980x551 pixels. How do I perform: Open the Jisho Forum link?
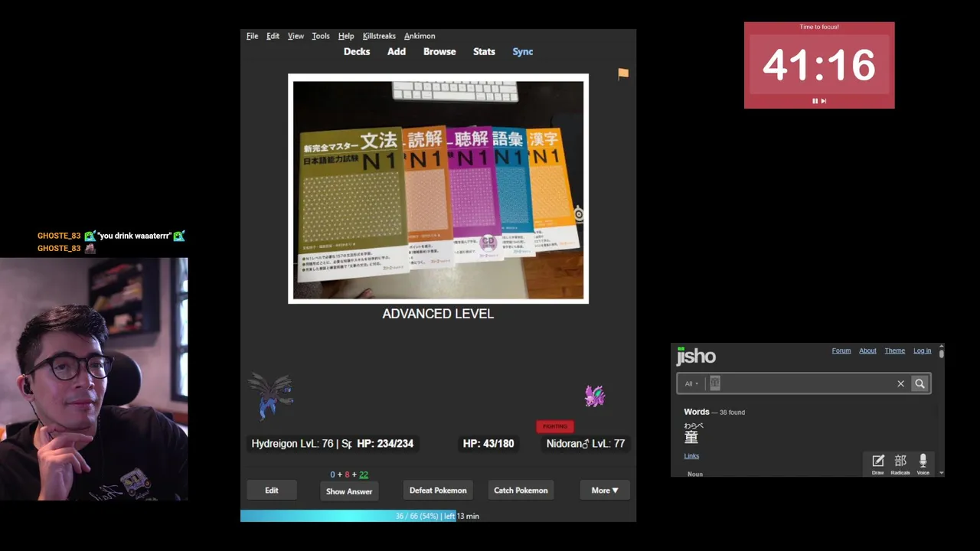pyautogui.click(x=841, y=350)
